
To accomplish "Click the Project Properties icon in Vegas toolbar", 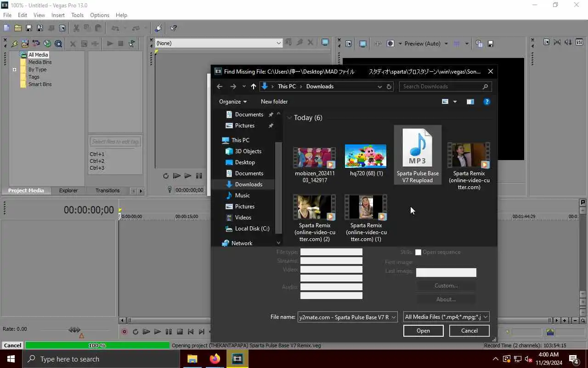I will coord(62,28).
